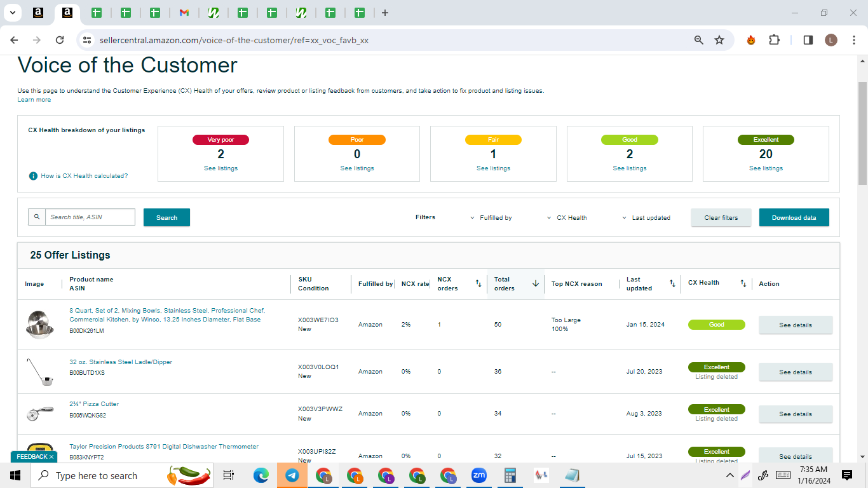The width and height of the screenshot is (868, 488).
Task: Open the zoom magnifier in address bar
Action: coord(699,40)
